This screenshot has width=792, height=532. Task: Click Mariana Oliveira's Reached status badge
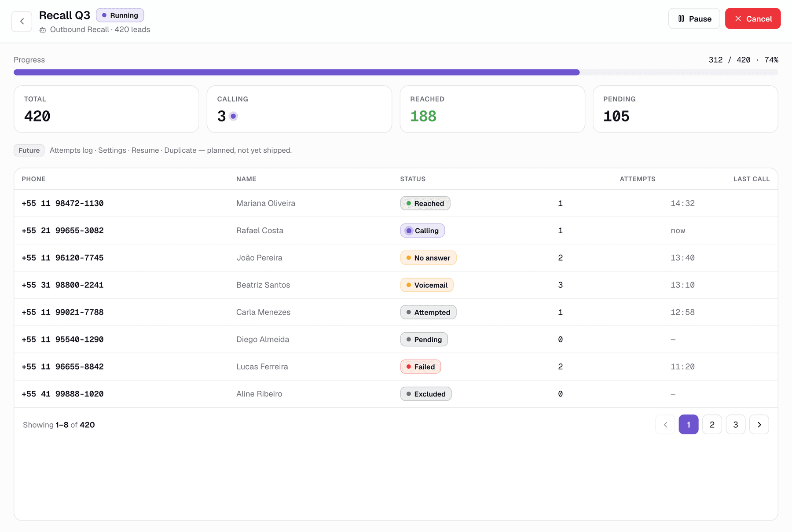[425, 203]
